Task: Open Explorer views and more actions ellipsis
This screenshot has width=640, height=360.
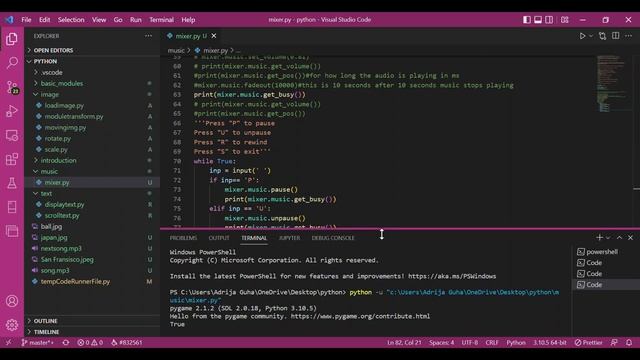Action: (x=148, y=36)
